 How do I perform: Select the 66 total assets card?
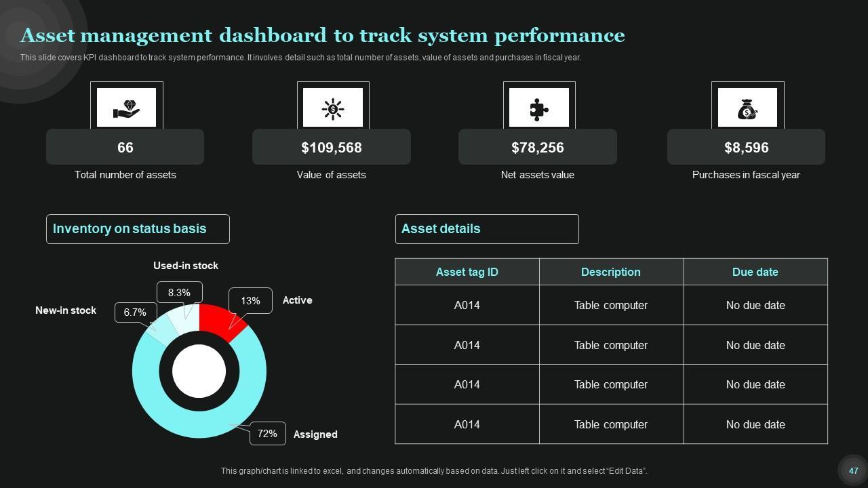coord(125,147)
